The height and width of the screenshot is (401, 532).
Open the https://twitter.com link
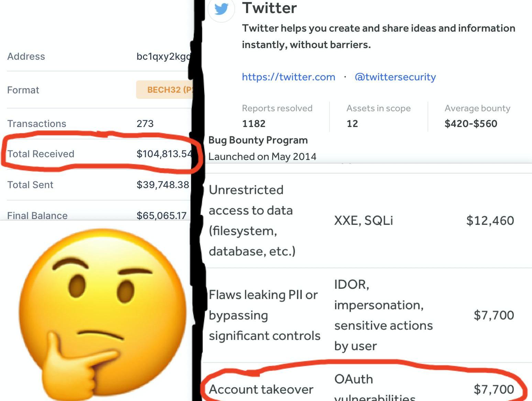click(288, 77)
